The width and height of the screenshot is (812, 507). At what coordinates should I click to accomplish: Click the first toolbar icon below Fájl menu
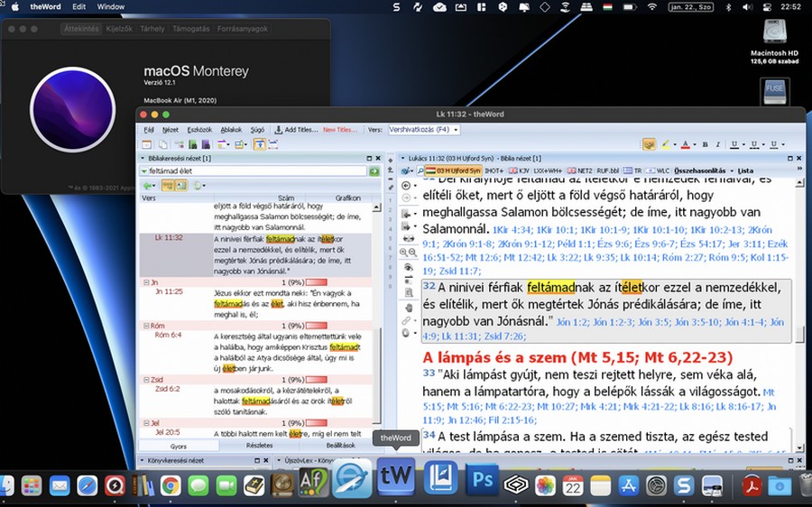click(147, 144)
